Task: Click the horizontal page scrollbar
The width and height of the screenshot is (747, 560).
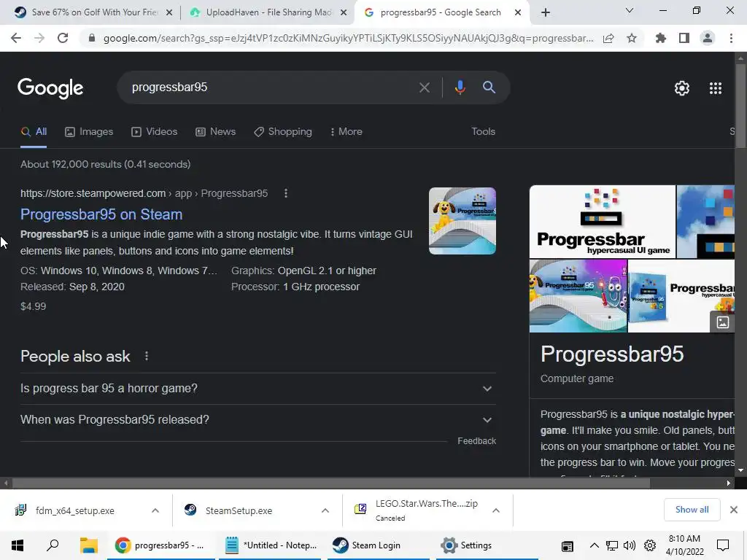Action: (330, 483)
